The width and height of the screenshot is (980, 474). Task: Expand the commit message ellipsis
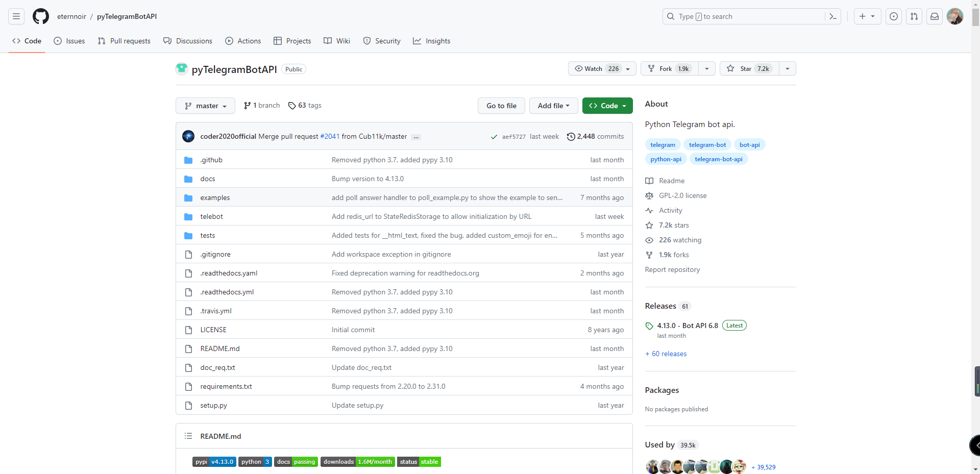[x=416, y=137]
